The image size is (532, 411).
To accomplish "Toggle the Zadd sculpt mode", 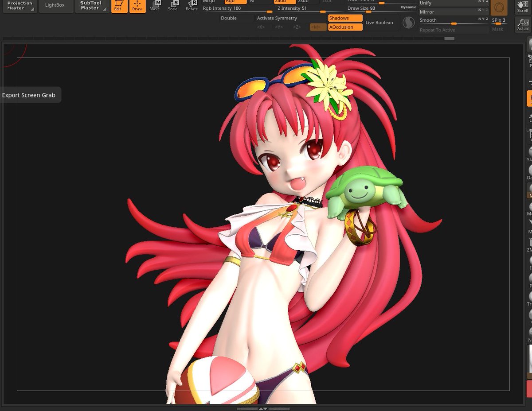I will (x=285, y=2).
